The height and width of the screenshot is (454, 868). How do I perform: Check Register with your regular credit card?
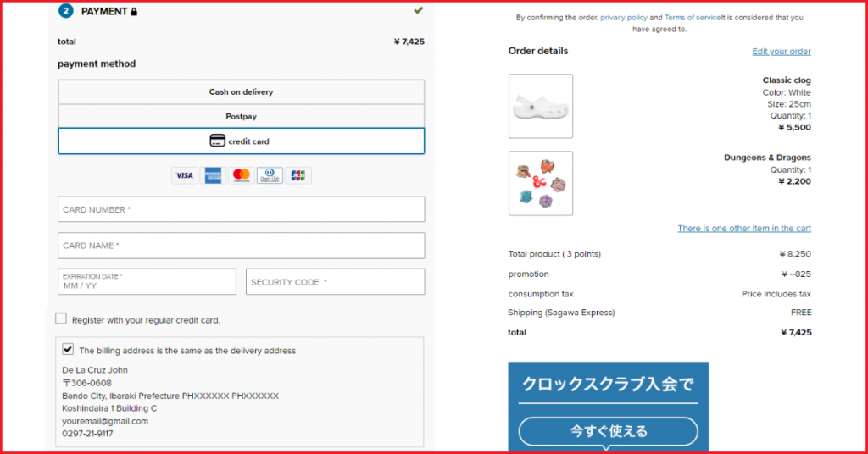pos(61,318)
